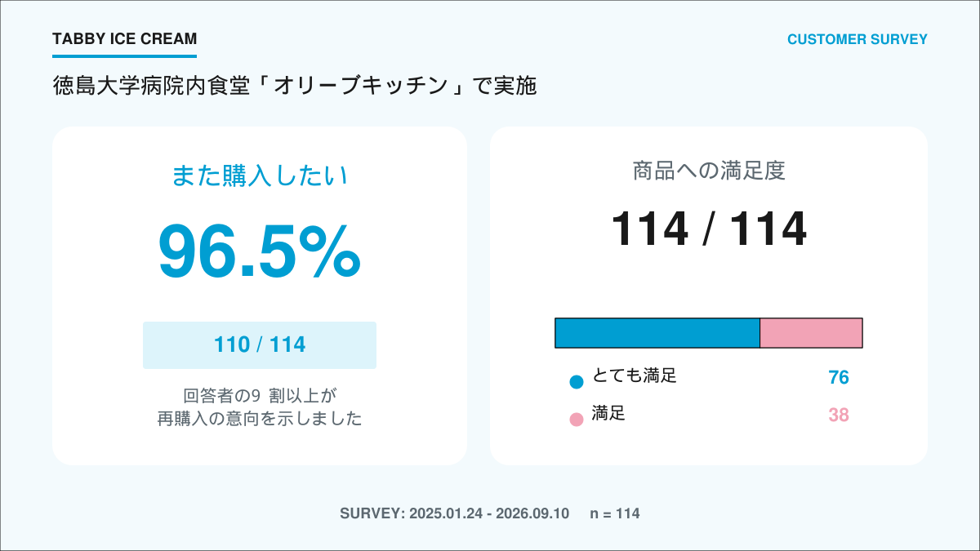The height and width of the screenshot is (551, 980).
Task: Click the 110 / 114 highlighted box
Action: 260,344
